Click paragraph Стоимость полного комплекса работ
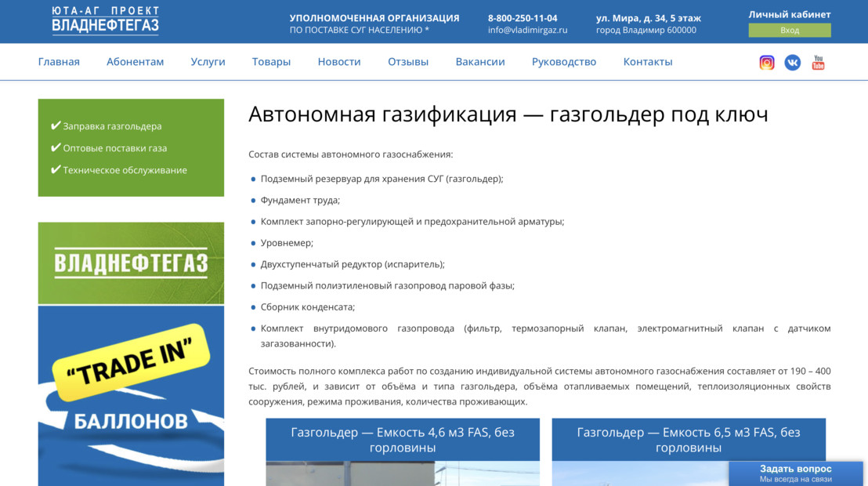 pyautogui.click(x=539, y=386)
